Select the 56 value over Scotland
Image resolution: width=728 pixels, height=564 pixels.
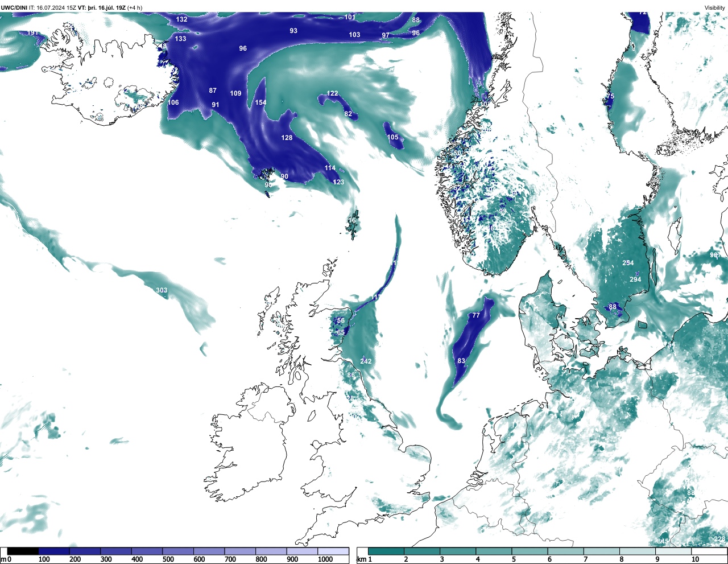tap(341, 320)
